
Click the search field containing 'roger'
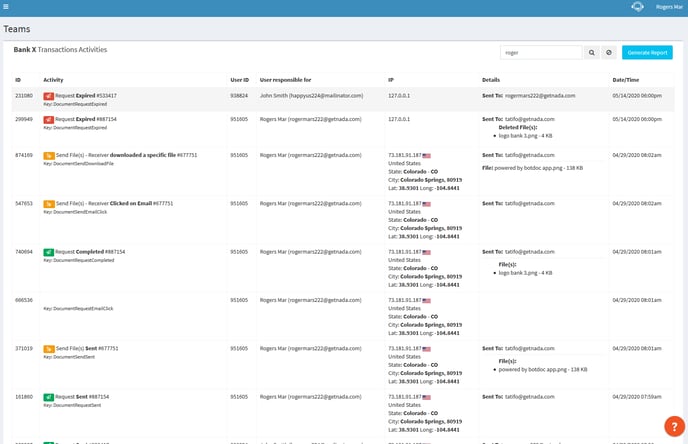[540, 52]
